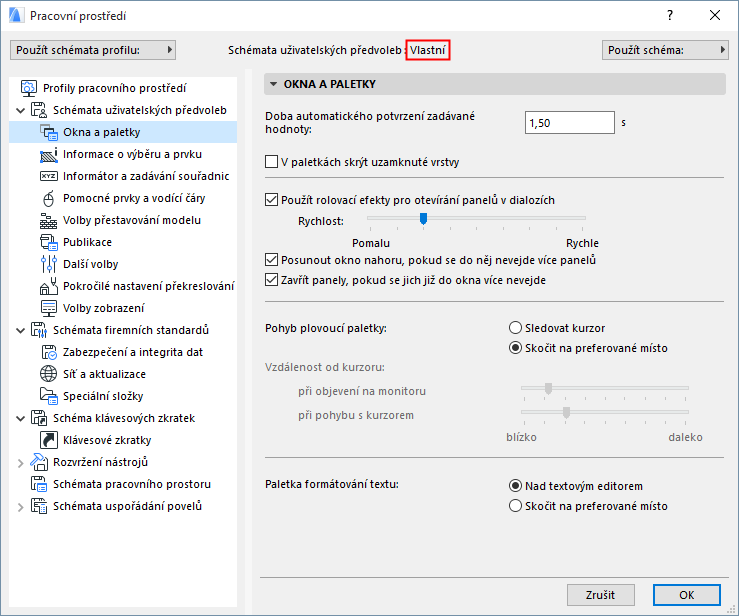
Task: Click the Informátor a zadávání souřadnic icon
Action: pos(50,176)
